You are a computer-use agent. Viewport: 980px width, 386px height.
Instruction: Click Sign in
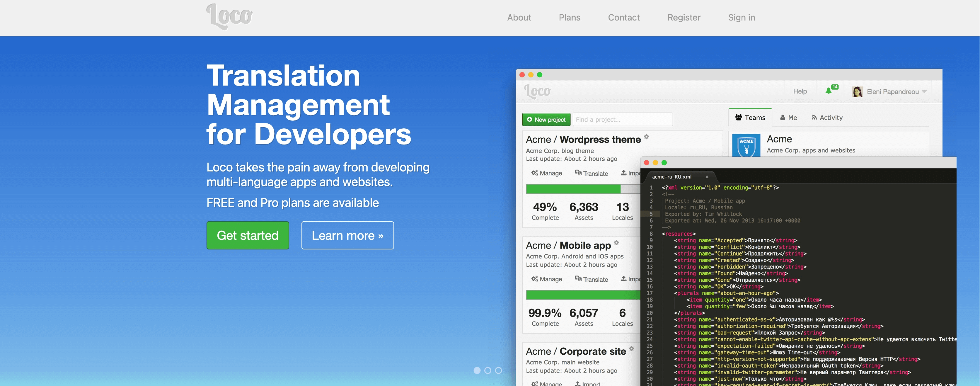click(x=742, y=18)
